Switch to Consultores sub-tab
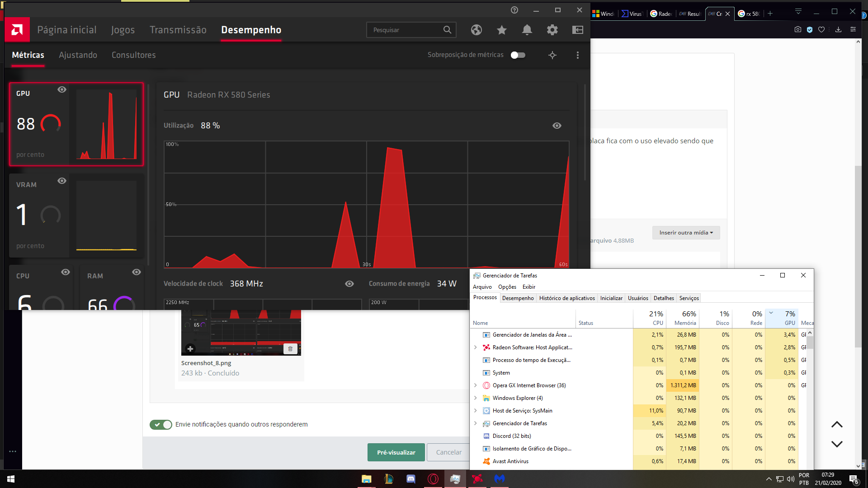 tap(134, 55)
